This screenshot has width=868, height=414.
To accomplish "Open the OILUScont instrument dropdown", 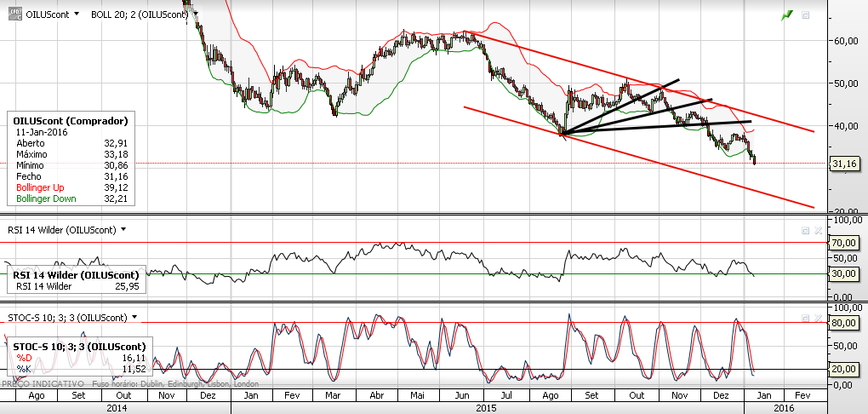I will [77, 14].
